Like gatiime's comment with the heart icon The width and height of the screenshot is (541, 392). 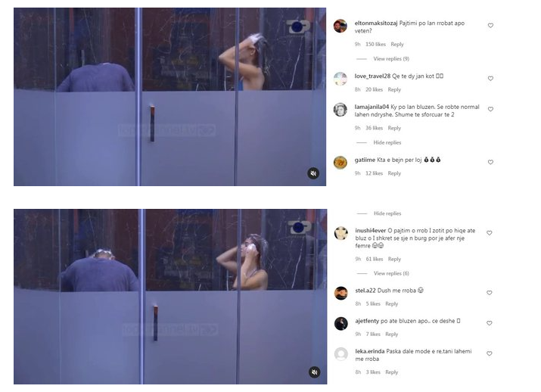point(490,162)
